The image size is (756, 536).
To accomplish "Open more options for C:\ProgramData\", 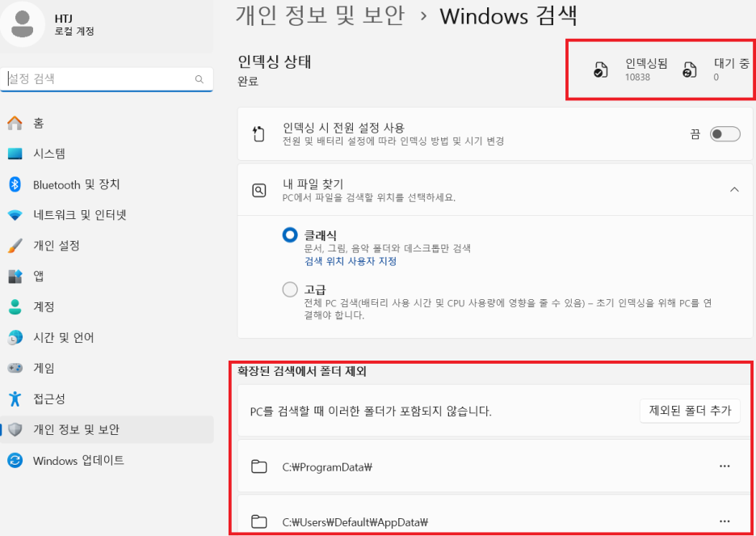I will point(724,466).
